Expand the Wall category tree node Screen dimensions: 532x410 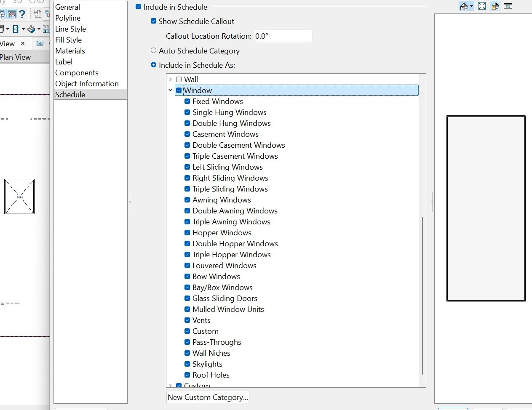[x=170, y=79]
